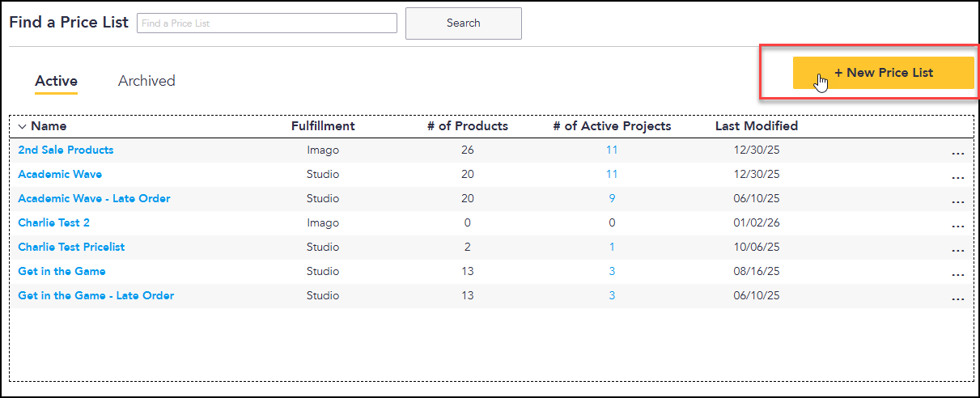Open more options for Academic Wave row
This screenshot has width=980, height=398.
tap(957, 177)
